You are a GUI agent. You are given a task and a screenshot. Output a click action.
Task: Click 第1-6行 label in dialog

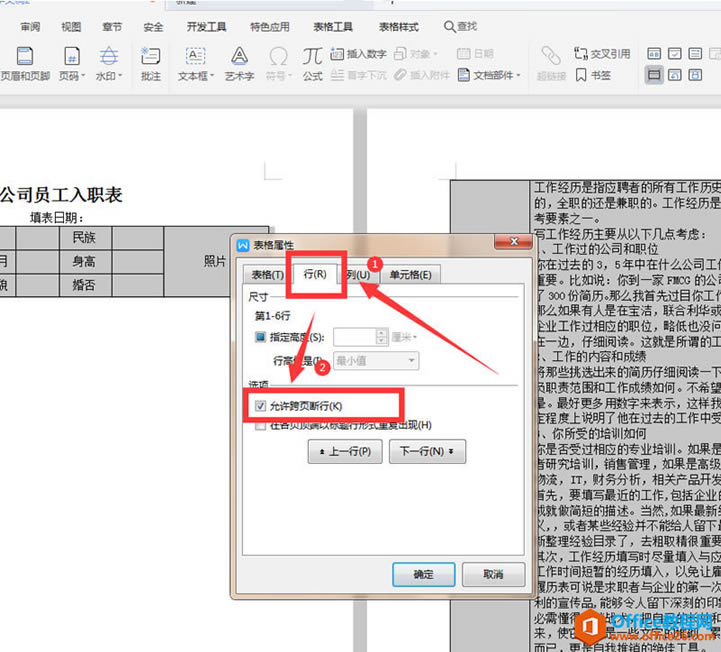click(273, 316)
